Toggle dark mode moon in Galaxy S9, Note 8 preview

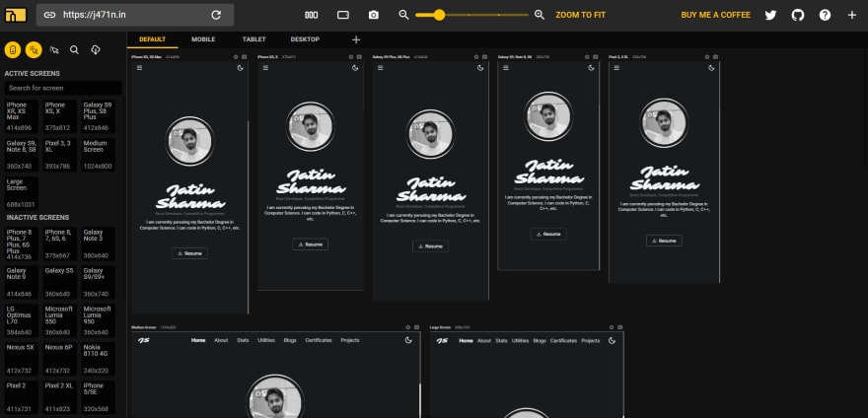point(591,68)
